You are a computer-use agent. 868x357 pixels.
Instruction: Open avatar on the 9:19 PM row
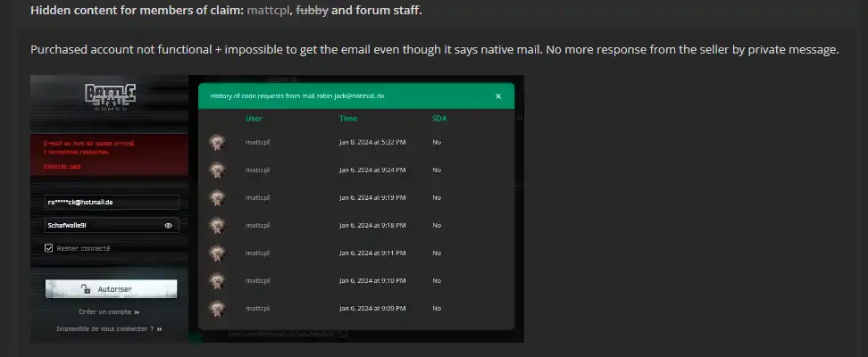click(215, 197)
